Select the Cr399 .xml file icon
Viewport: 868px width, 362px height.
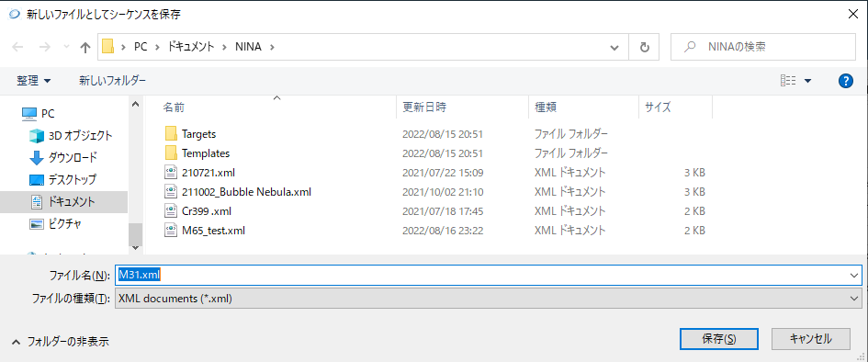pos(171,211)
